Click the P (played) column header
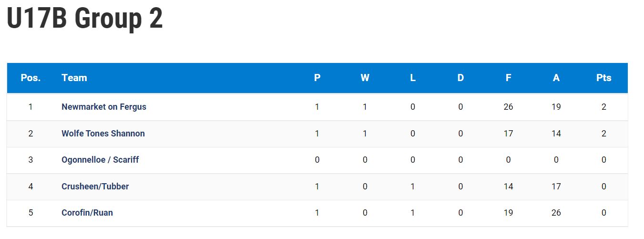Viewport: 644px width, 239px height. click(317, 78)
